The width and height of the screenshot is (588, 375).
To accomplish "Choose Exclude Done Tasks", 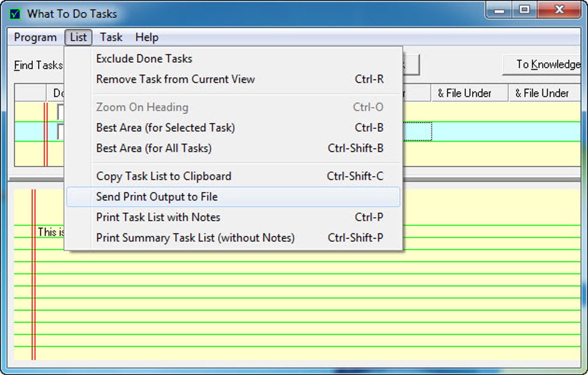I will click(x=144, y=59).
